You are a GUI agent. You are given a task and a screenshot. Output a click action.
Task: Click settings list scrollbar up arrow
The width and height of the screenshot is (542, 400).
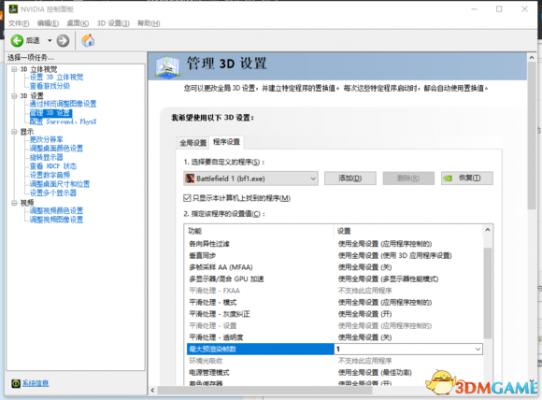(487, 230)
